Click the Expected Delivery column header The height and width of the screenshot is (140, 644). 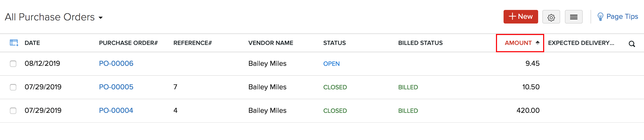[x=581, y=43]
